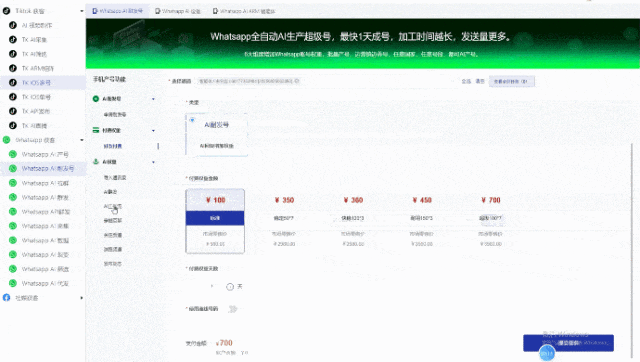Expand the Facebook sidebar group arrow

point(82,298)
